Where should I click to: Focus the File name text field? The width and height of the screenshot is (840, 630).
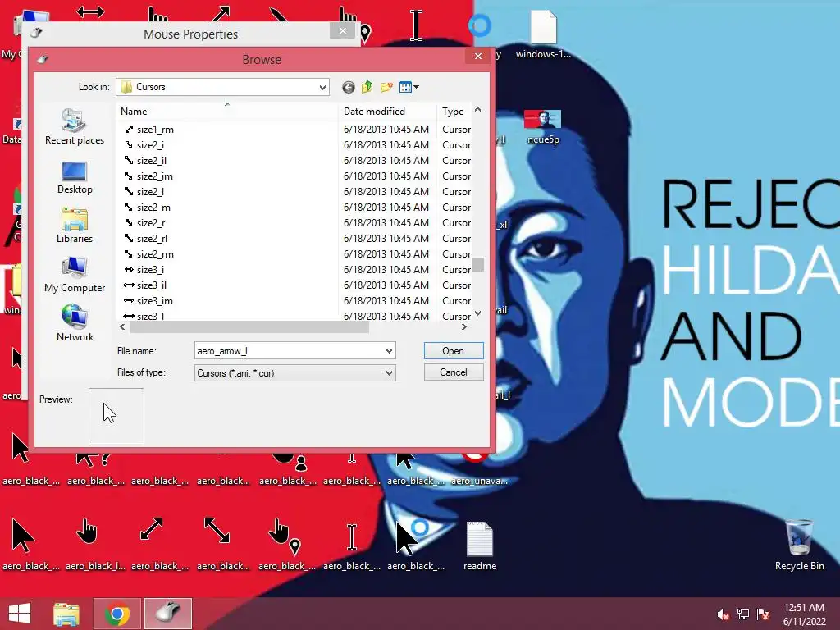pos(289,351)
